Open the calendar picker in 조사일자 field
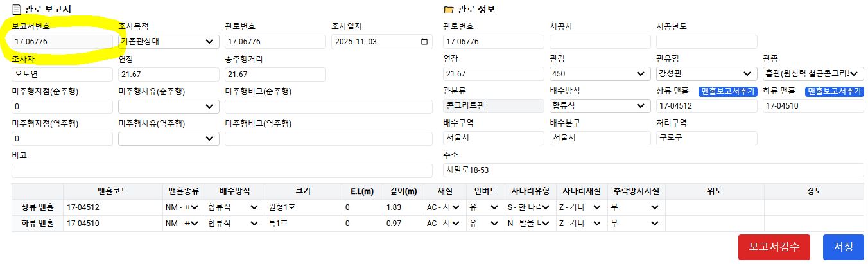 pyautogui.click(x=424, y=42)
